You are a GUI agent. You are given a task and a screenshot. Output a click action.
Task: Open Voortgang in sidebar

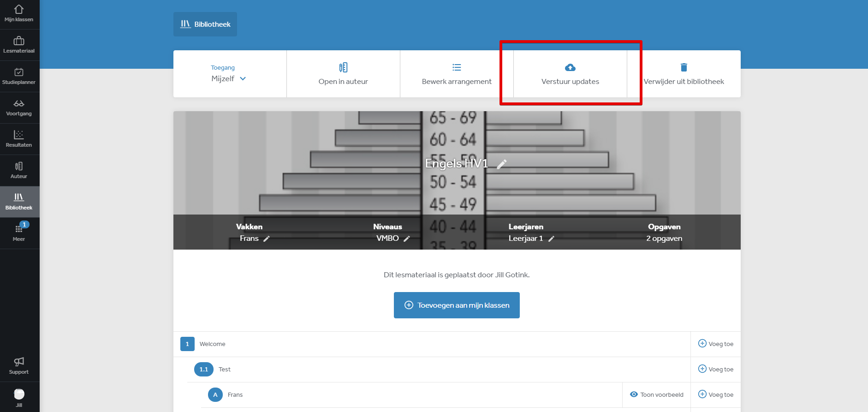pyautogui.click(x=19, y=108)
